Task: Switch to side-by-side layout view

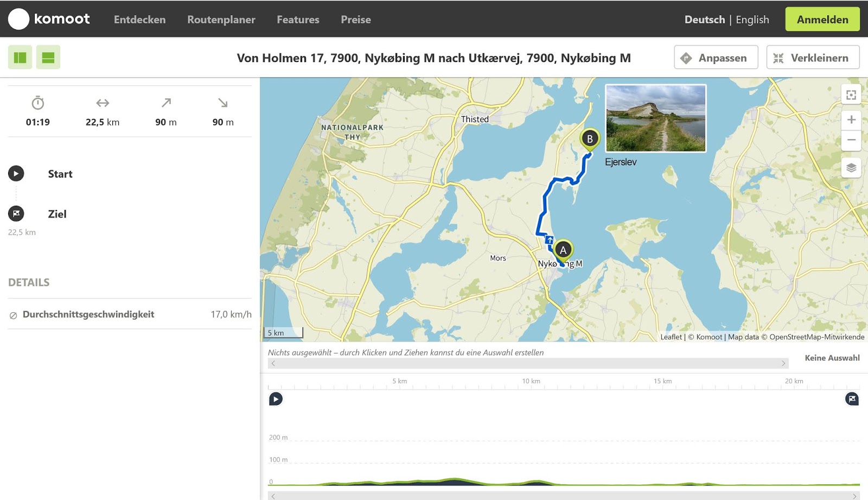Action: click(x=20, y=58)
